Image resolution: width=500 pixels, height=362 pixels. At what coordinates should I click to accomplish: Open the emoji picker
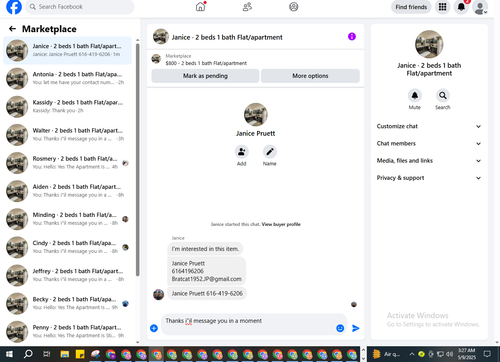click(340, 328)
